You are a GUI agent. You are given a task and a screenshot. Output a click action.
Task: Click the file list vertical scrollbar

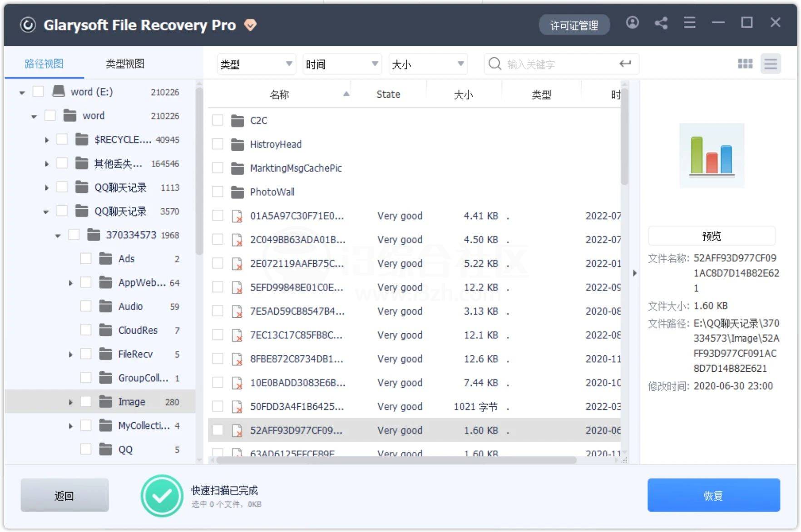(624, 136)
